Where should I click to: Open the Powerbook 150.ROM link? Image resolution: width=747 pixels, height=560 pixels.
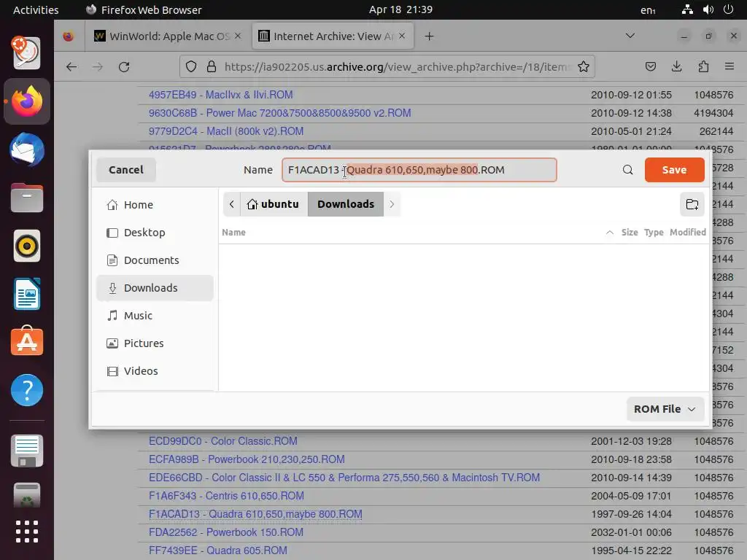click(226, 532)
